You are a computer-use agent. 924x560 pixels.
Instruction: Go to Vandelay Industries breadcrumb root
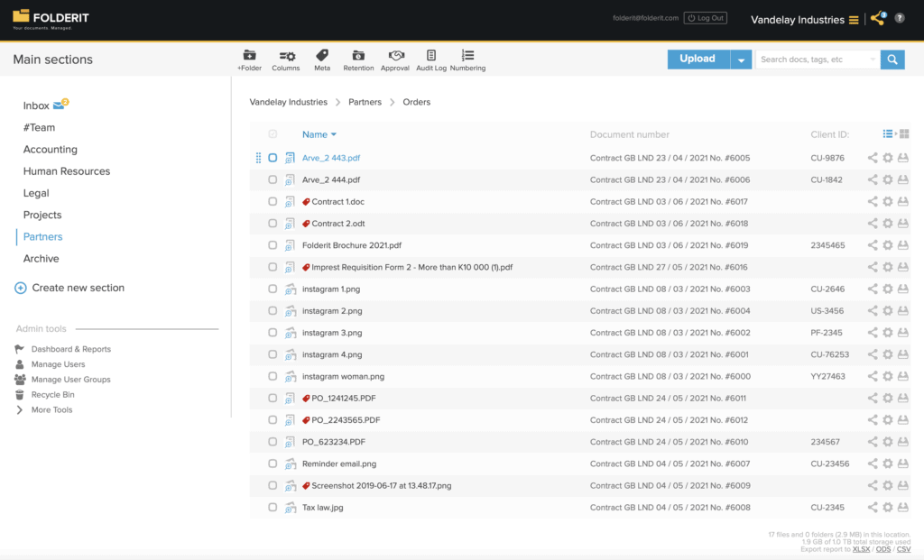[288, 102]
